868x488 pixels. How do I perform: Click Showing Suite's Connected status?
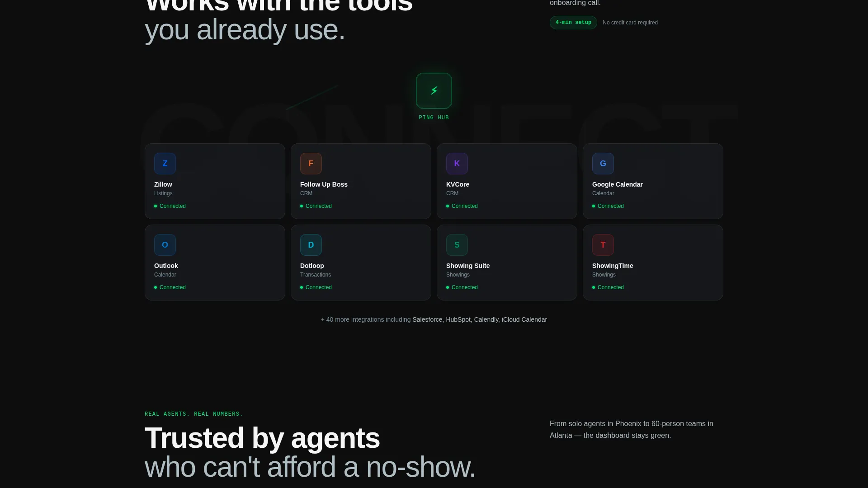pyautogui.click(x=462, y=287)
